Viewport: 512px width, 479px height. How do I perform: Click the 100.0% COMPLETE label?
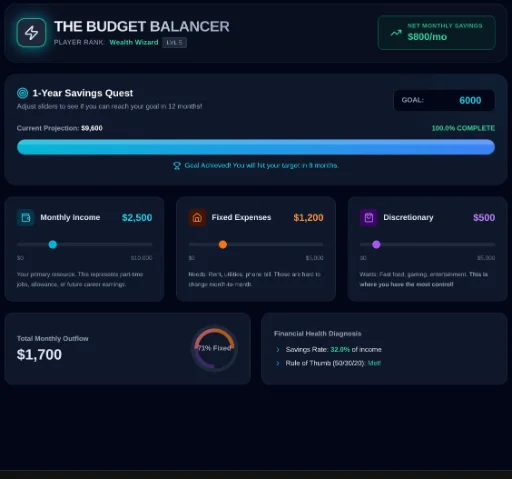[463, 128]
